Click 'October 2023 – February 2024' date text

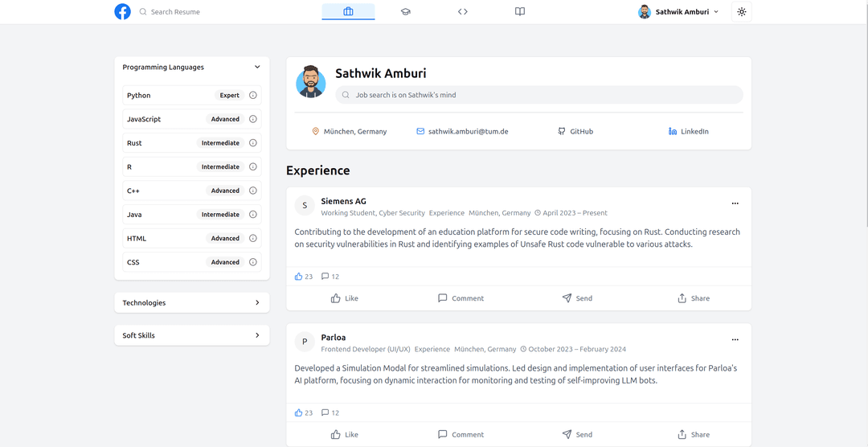577,349
